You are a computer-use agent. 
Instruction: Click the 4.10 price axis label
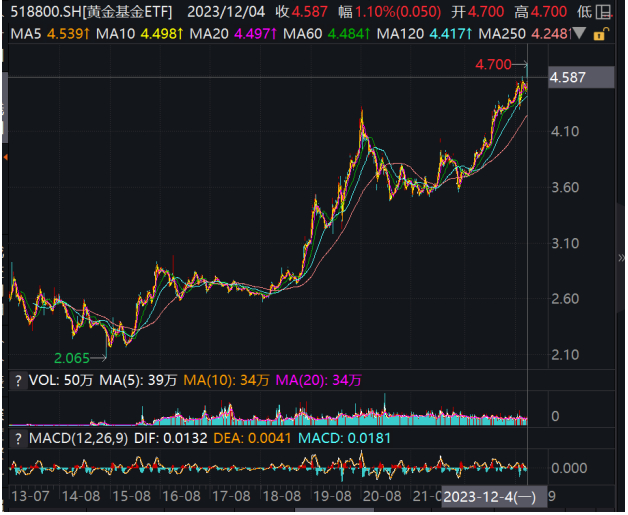pyautogui.click(x=565, y=132)
